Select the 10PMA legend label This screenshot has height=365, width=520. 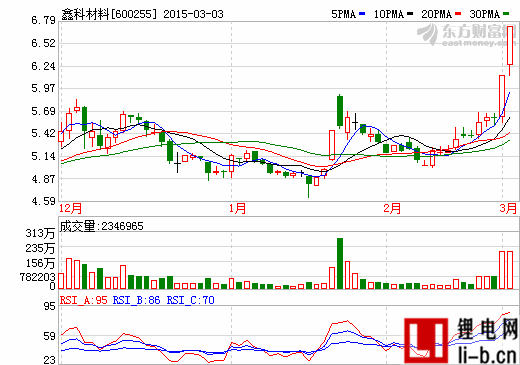point(389,14)
